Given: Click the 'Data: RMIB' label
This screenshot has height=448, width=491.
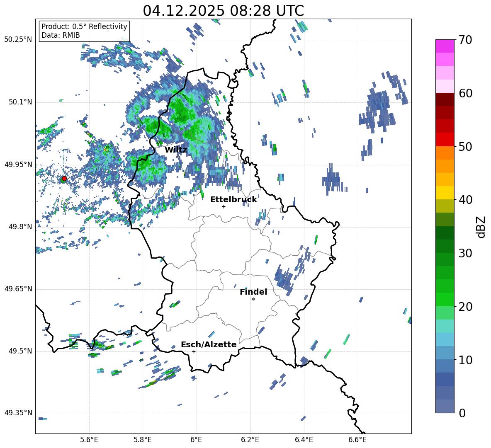Looking at the screenshot, I should pos(61,35).
